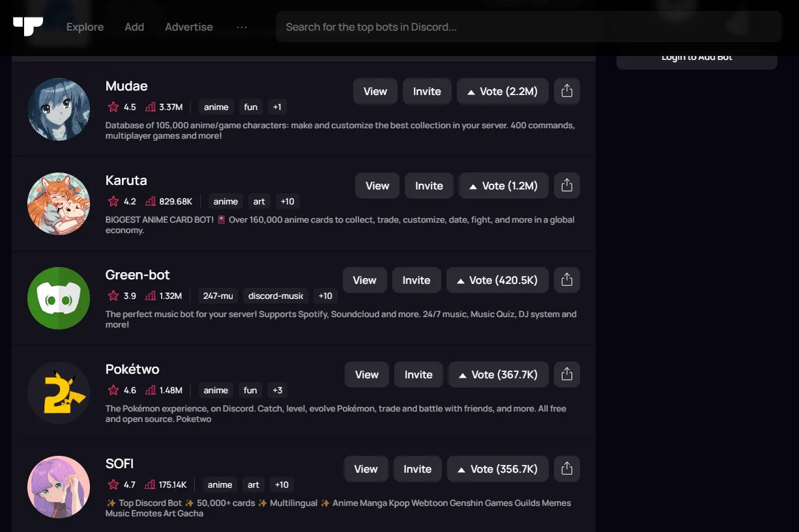Viewport: 799px width, 532px height.
Task: View the Karuta bot page
Action: (x=377, y=186)
